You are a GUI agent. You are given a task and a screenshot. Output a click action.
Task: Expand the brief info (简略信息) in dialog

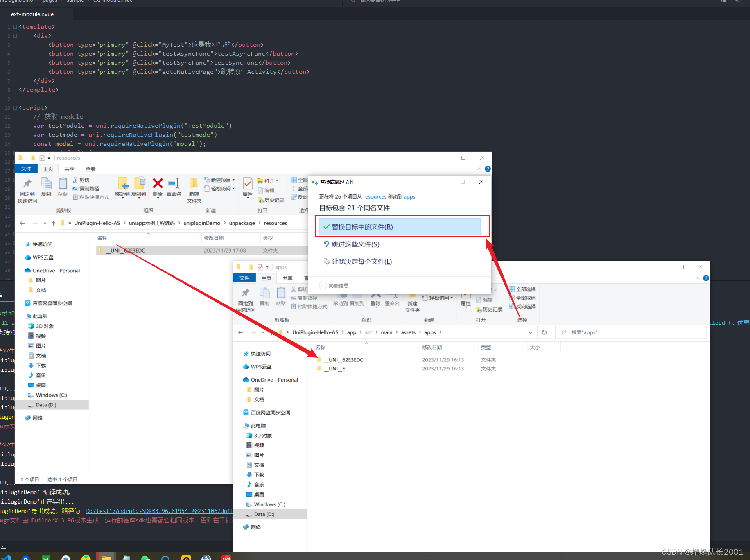334,286
